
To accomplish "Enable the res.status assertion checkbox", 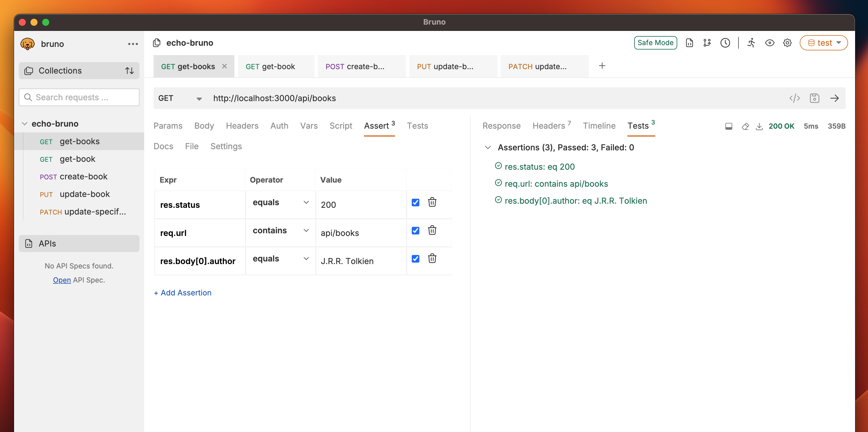I will tap(416, 202).
